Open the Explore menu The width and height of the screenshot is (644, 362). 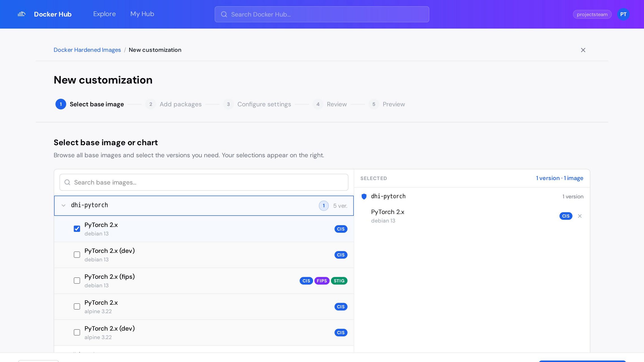pos(105,14)
